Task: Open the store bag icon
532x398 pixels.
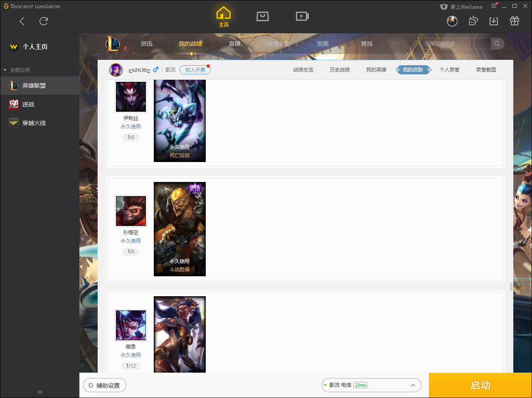Action: (x=263, y=16)
